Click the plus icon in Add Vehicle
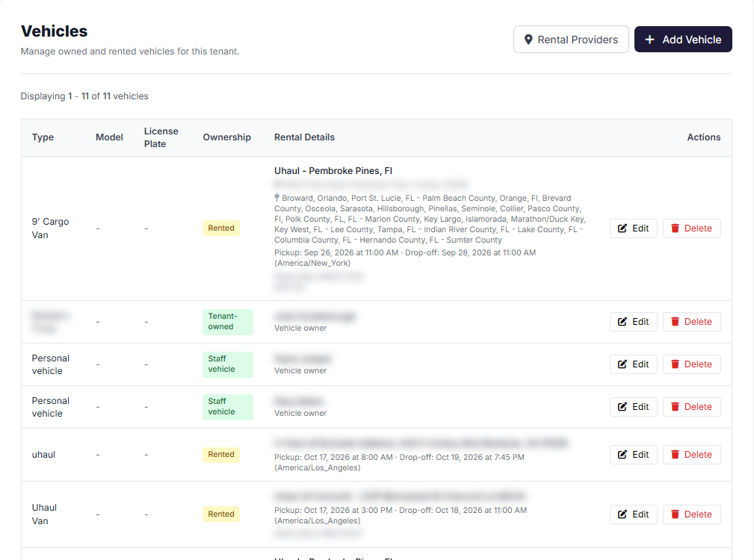 pos(649,40)
